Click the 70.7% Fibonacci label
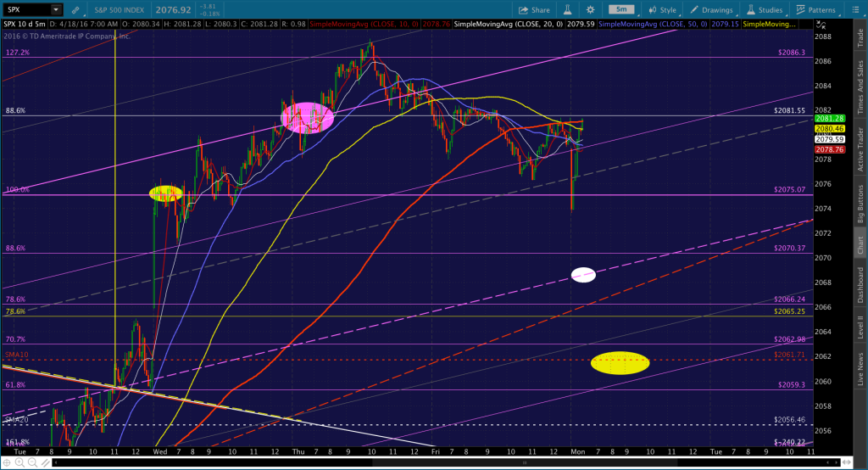The height and width of the screenshot is (470, 868). [x=15, y=339]
